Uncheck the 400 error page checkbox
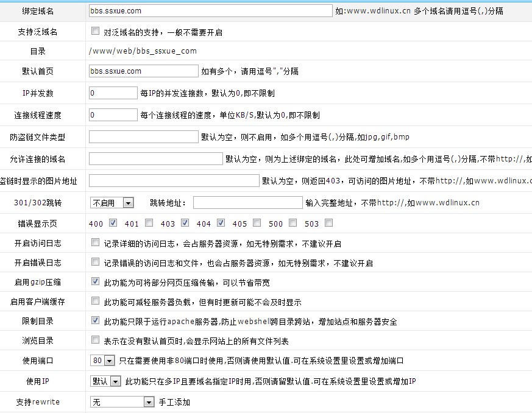Image resolution: width=532 pixels, height=413 pixels. point(113,223)
